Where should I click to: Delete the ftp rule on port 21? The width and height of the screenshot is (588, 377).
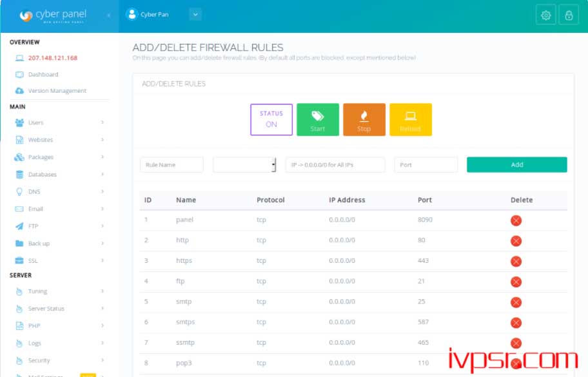point(516,282)
